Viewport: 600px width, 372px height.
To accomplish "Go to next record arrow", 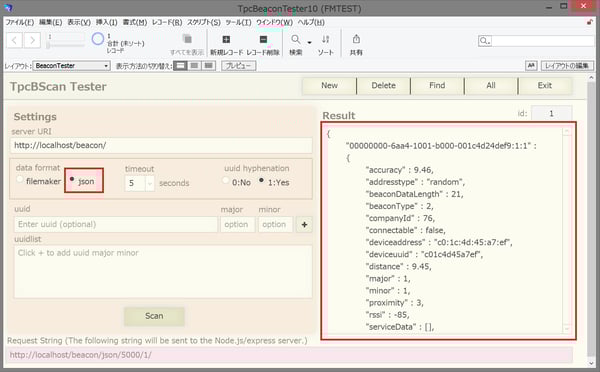I will pyautogui.click(x=33, y=40).
